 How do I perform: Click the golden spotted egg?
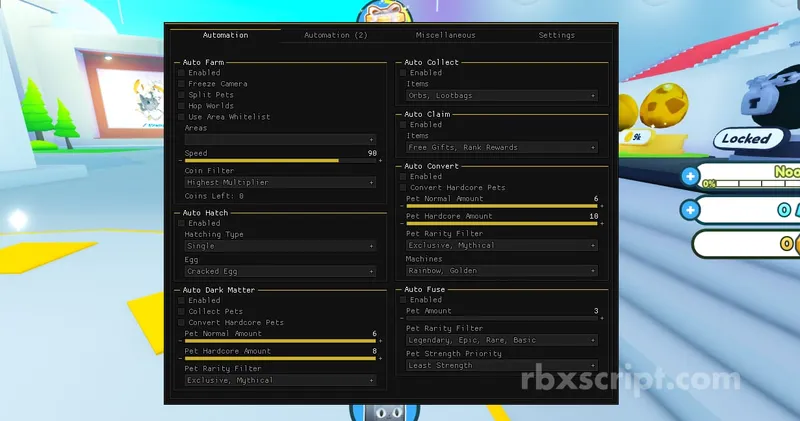click(x=664, y=106)
